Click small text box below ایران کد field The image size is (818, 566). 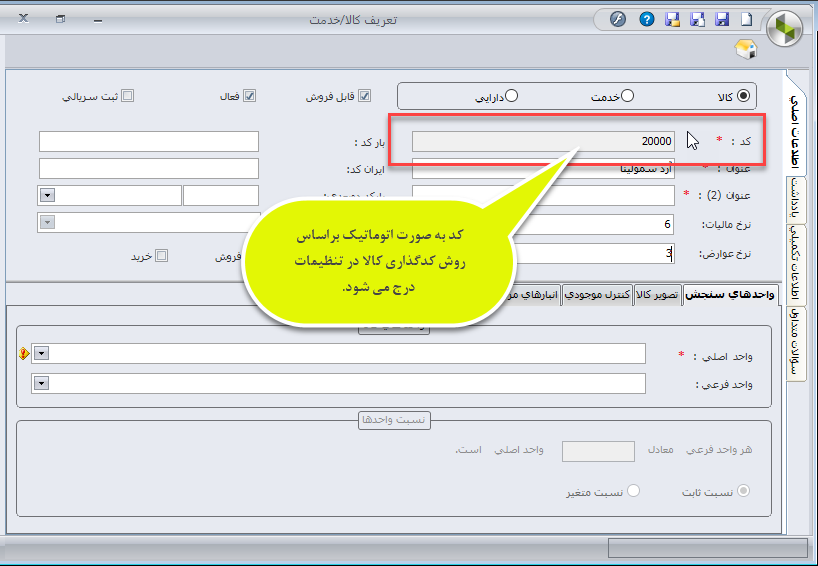pyautogui.click(x=221, y=196)
